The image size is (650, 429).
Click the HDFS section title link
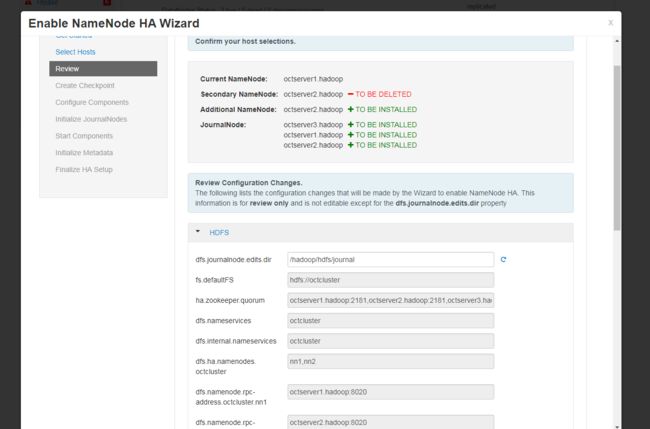(x=219, y=233)
